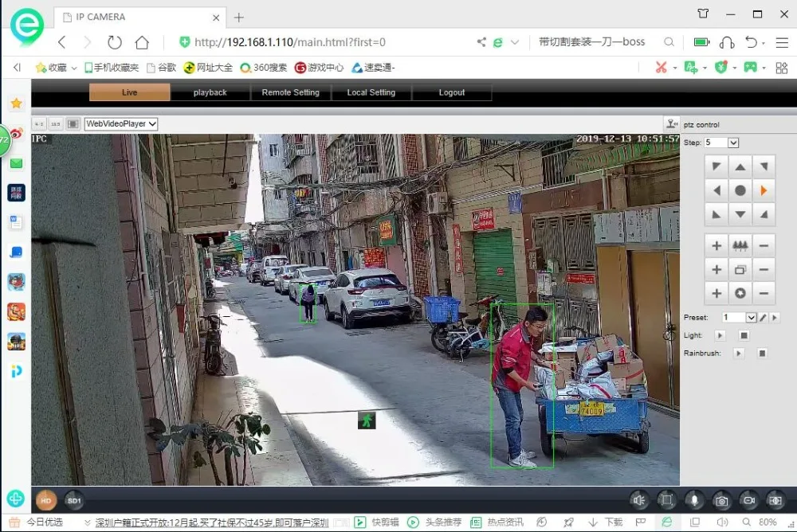This screenshot has width=797, height=532.
Task: Click minus beside the trees zoom icon
Action: tap(764, 246)
